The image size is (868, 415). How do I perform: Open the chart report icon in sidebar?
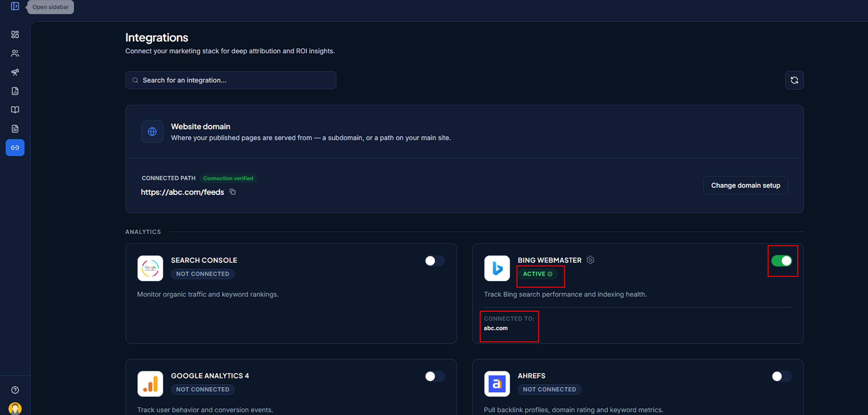15,91
